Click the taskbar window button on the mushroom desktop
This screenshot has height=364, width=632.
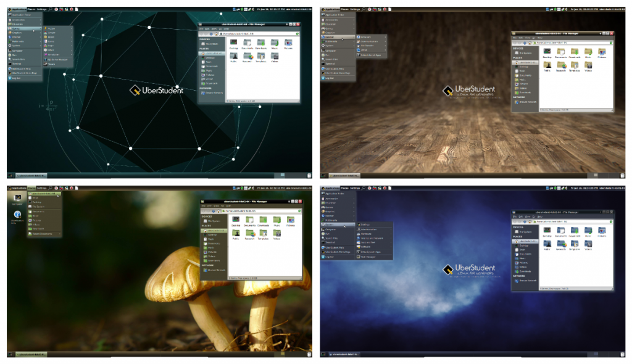tap(32, 354)
